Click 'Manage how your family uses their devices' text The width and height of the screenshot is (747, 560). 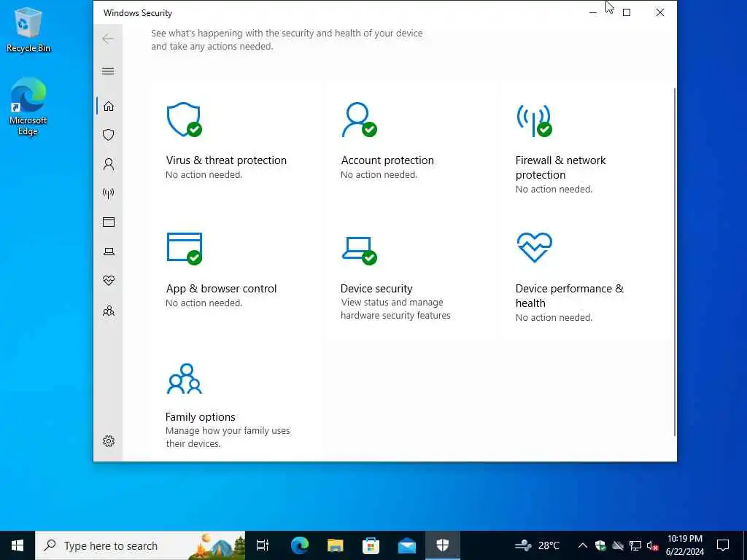pyautogui.click(x=228, y=437)
